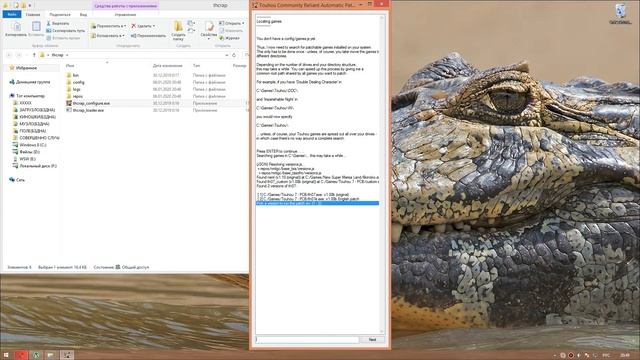The image size is (640, 360).
Task: Click the thcrap_loader.exe file icon
Action: point(69,110)
